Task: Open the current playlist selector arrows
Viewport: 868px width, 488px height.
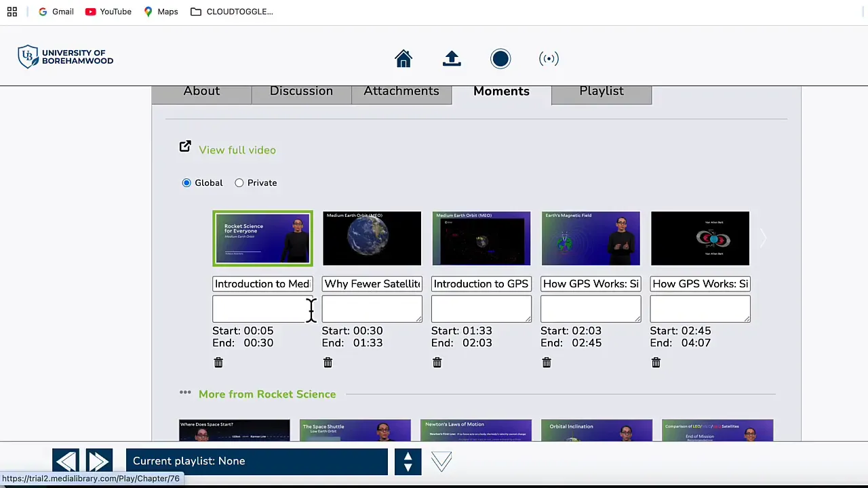Action: coord(408,462)
